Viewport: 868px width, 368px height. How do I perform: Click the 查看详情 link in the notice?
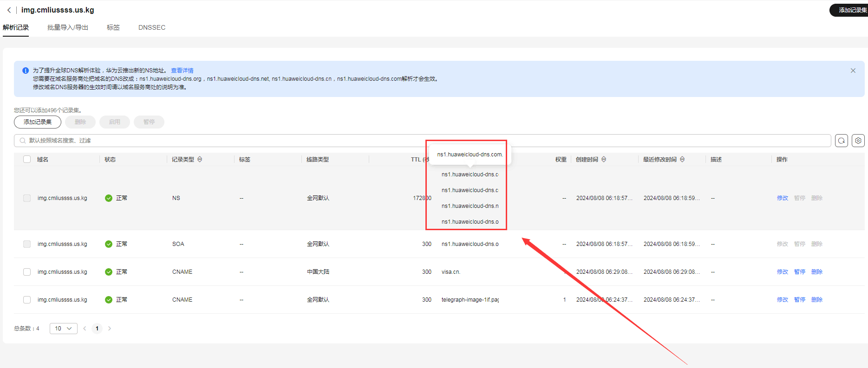coord(182,71)
